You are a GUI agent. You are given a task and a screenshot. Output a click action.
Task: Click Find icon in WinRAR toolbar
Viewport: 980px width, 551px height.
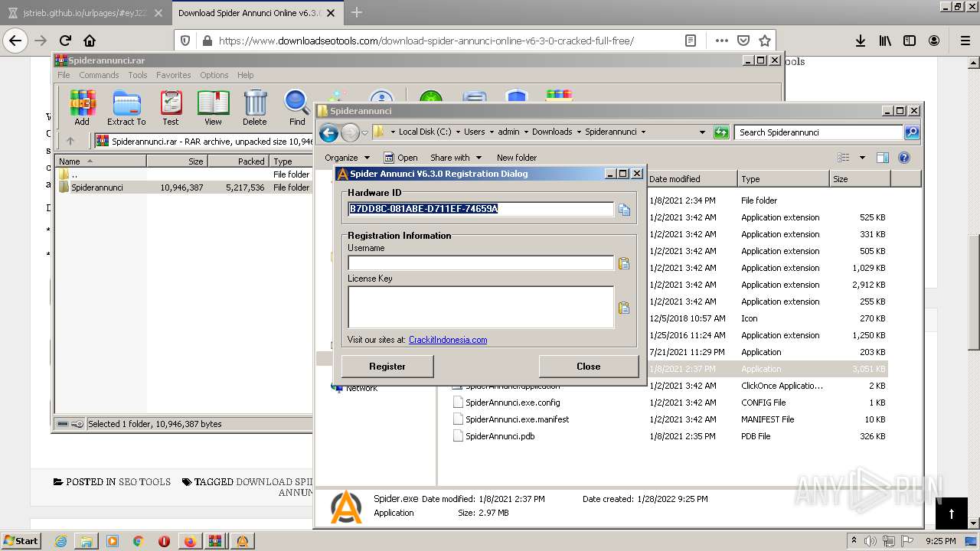click(x=297, y=108)
